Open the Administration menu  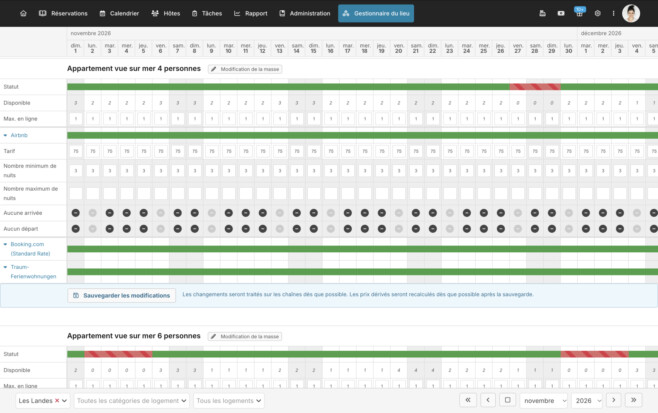coord(305,13)
